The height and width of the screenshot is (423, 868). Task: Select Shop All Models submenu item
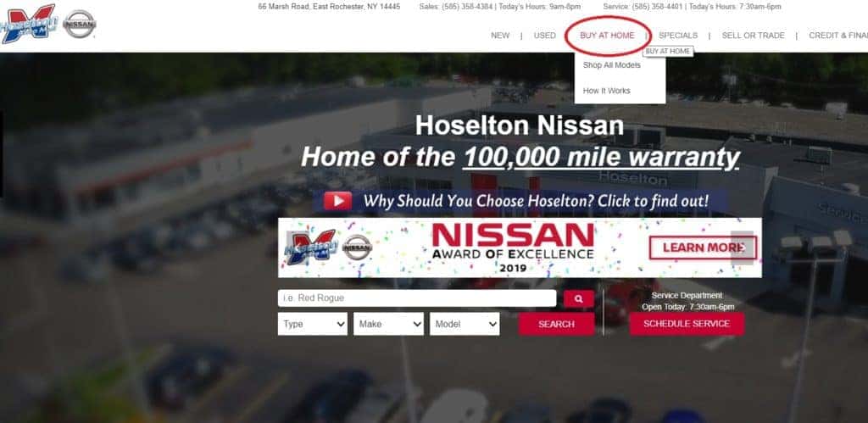[x=612, y=65]
